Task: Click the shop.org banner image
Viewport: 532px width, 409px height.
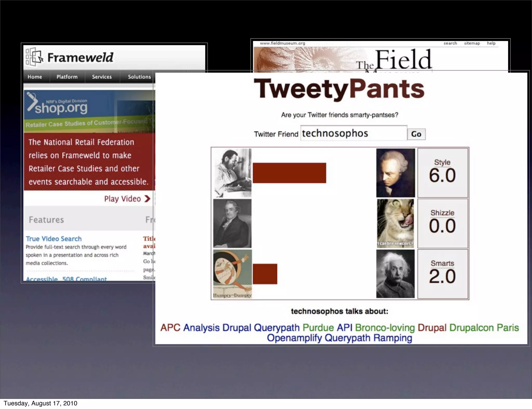Action: click(x=89, y=111)
